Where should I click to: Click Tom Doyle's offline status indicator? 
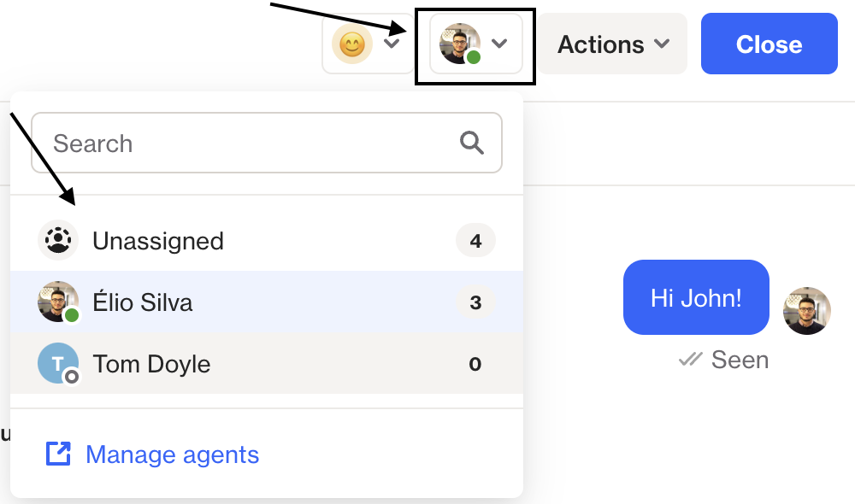[x=71, y=376]
